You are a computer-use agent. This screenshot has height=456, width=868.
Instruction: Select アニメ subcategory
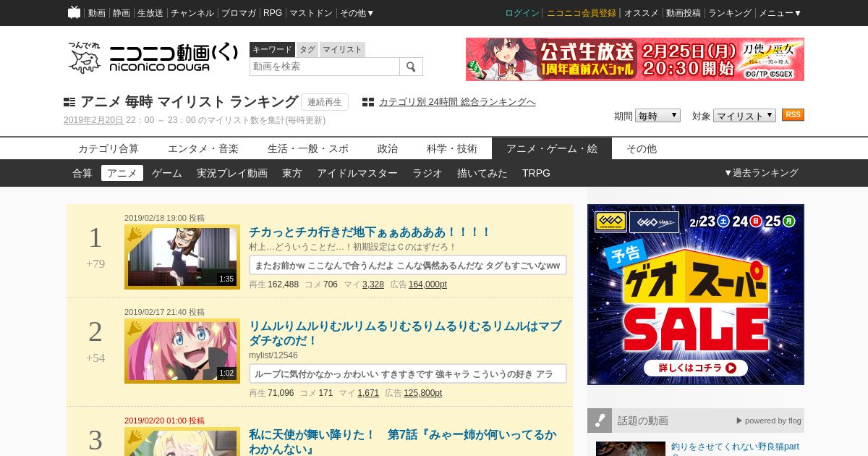122,173
